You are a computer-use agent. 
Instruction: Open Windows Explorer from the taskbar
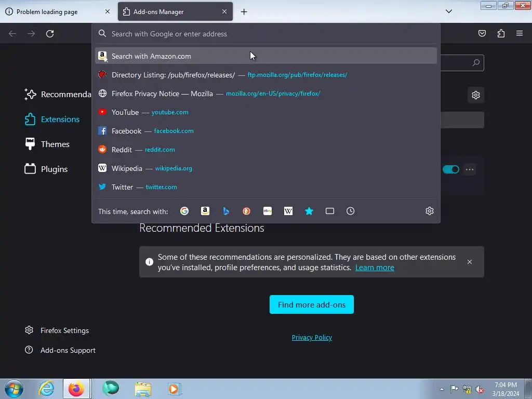143,389
